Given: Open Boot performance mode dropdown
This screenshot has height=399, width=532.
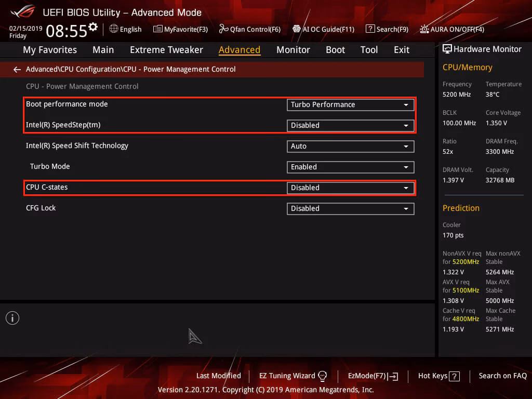Looking at the screenshot, I should pyautogui.click(x=350, y=105).
